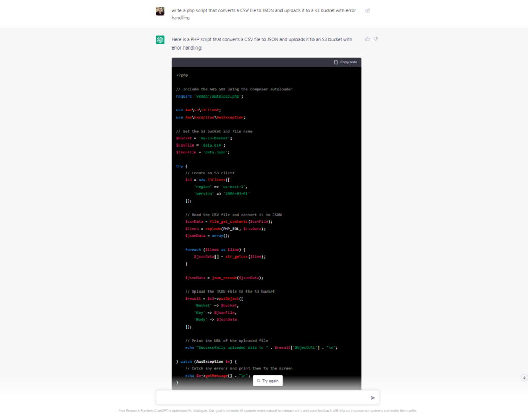Click the user profile avatar photo
Image resolution: width=528 pixels, height=420 pixels.
pyautogui.click(x=160, y=11)
